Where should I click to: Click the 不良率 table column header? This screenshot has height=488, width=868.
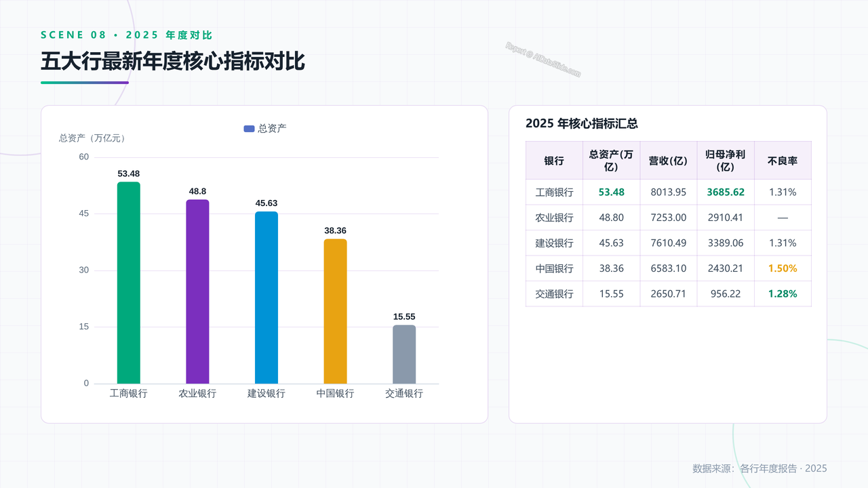point(783,161)
